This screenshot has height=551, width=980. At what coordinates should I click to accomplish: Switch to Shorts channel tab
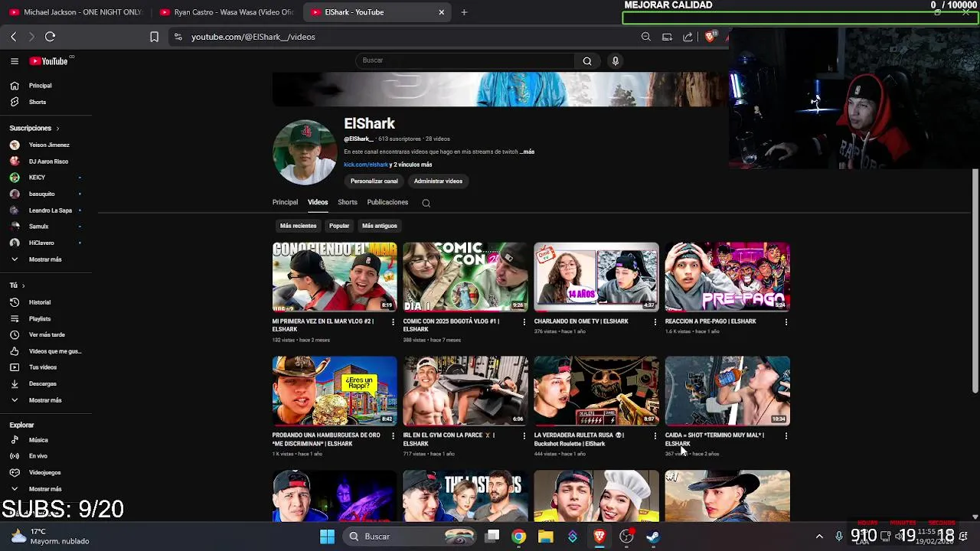[348, 202]
